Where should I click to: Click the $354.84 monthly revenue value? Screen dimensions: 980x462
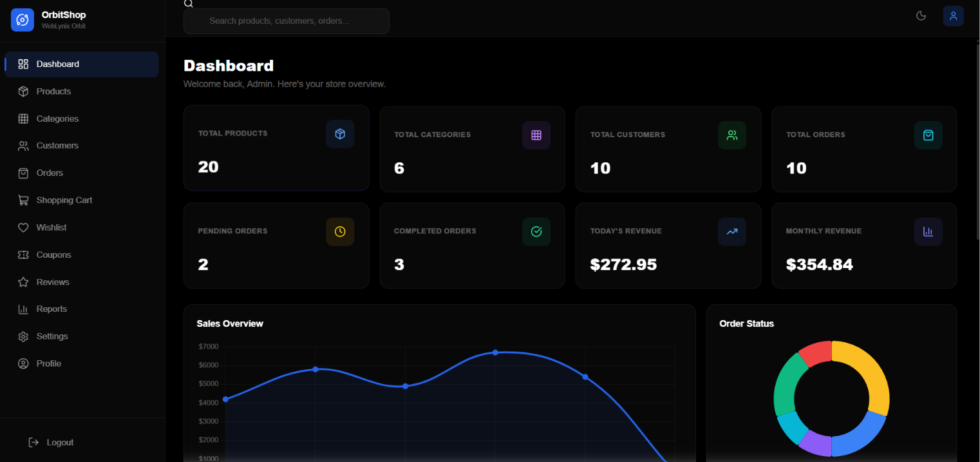(820, 265)
